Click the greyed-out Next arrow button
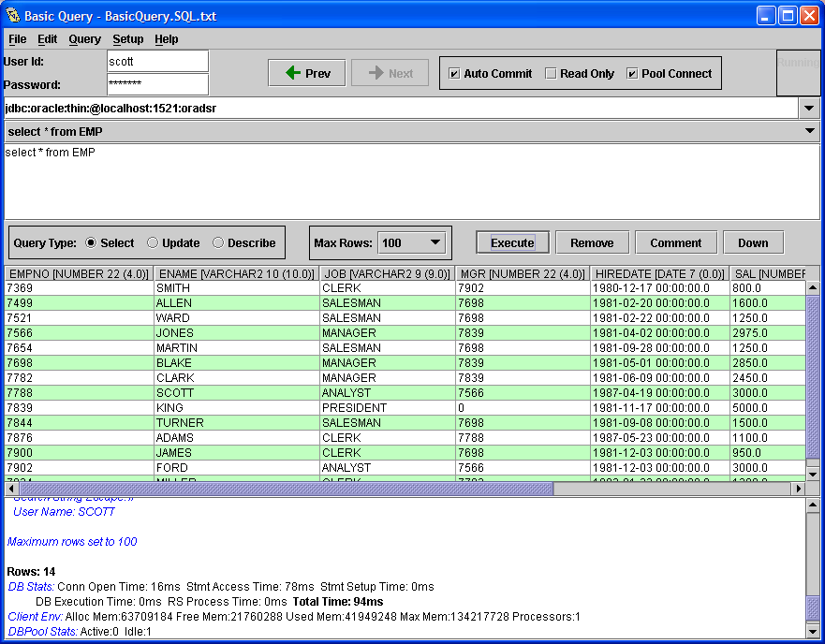 tap(390, 73)
